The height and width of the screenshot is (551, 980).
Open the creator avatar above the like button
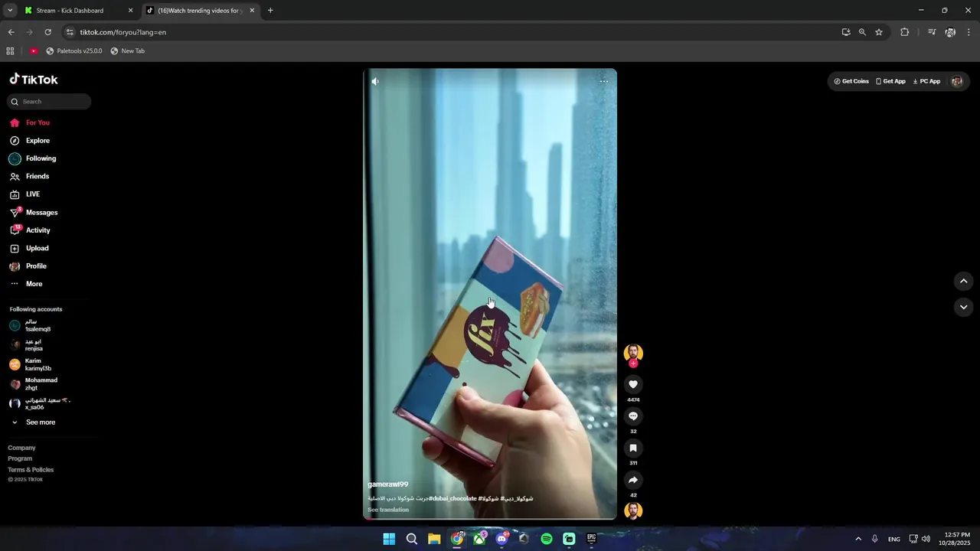633,352
